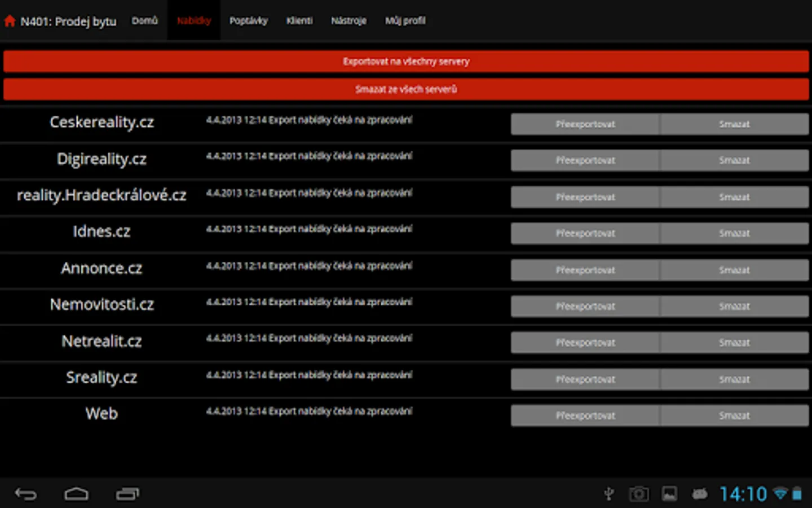This screenshot has height=508, width=812.
Task: Tap the picture notification icon
Action: click(669, 494)
